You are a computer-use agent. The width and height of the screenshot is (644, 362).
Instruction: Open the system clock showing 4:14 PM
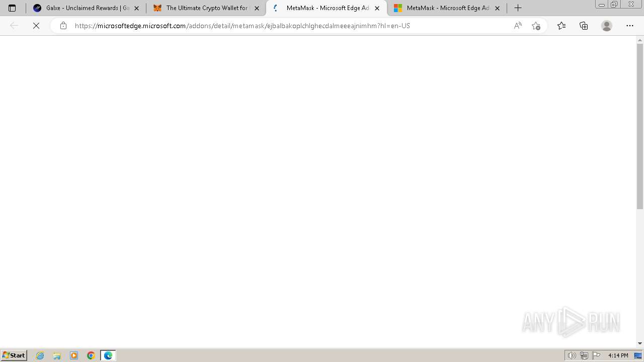tap(618, 355)
